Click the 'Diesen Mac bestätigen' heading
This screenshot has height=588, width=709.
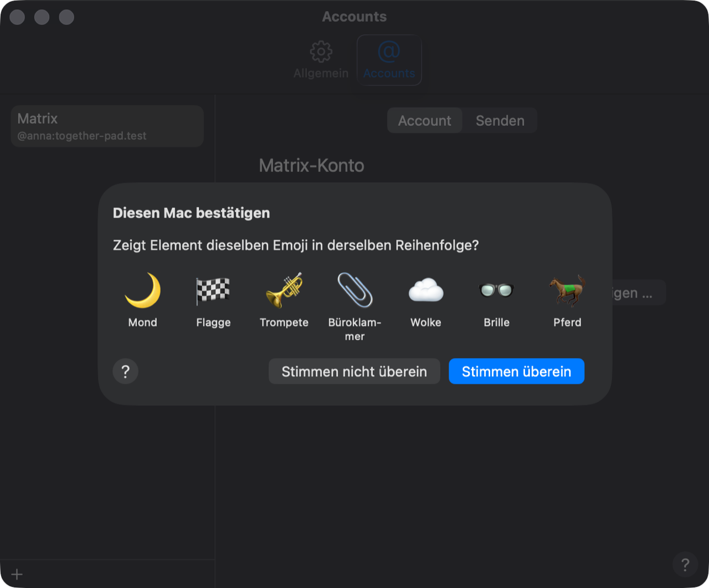pos(192,213)
